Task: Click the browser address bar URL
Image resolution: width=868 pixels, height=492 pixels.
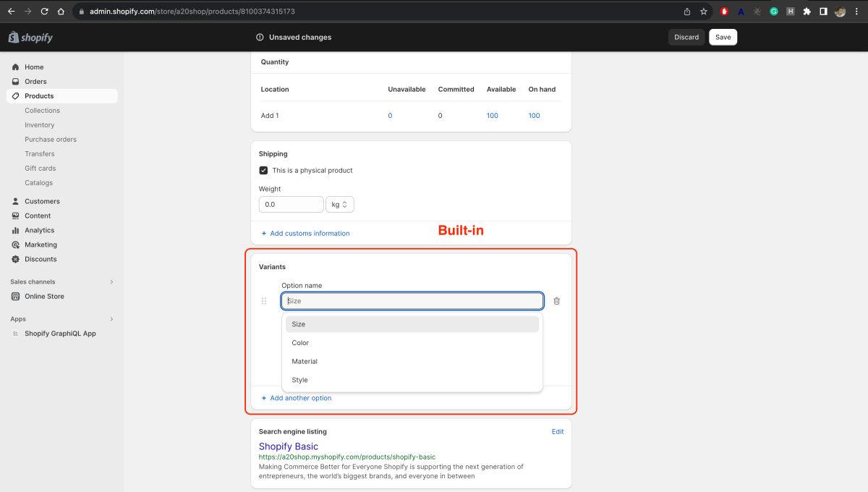Action: [192, 12]
